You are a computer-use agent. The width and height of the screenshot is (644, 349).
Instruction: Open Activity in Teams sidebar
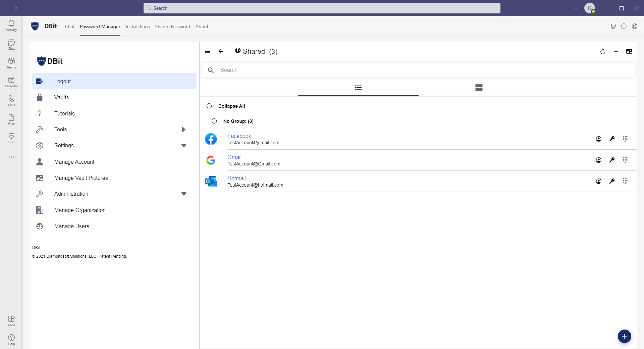[x=11, y=26]
